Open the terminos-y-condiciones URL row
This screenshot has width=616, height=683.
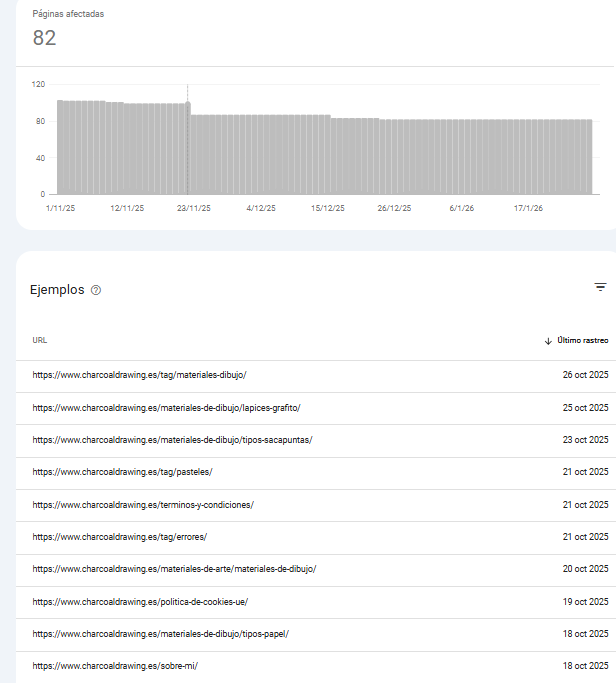click(143, 504)
